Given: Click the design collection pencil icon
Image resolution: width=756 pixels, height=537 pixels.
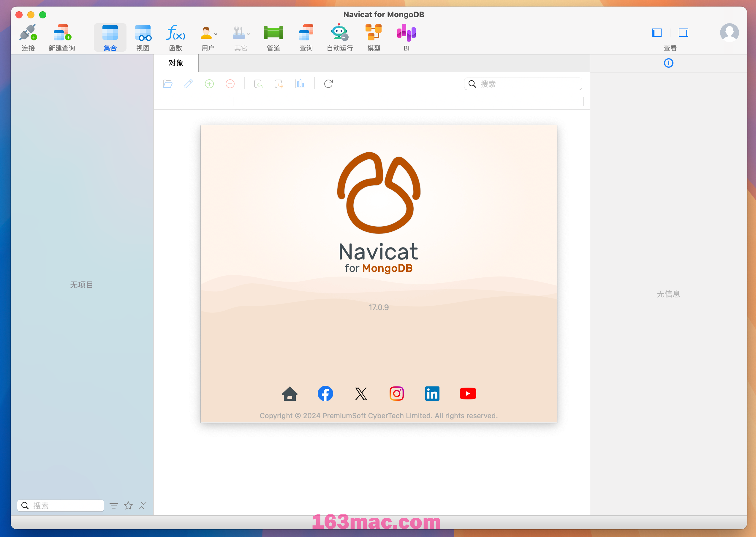Looking at the screenshot, I should [188, 84].
